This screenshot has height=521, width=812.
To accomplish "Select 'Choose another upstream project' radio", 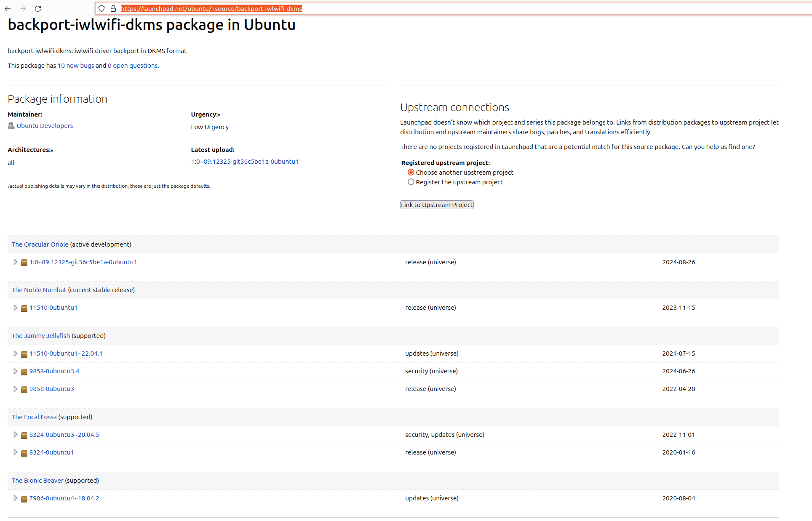I will tap(411, 172).
